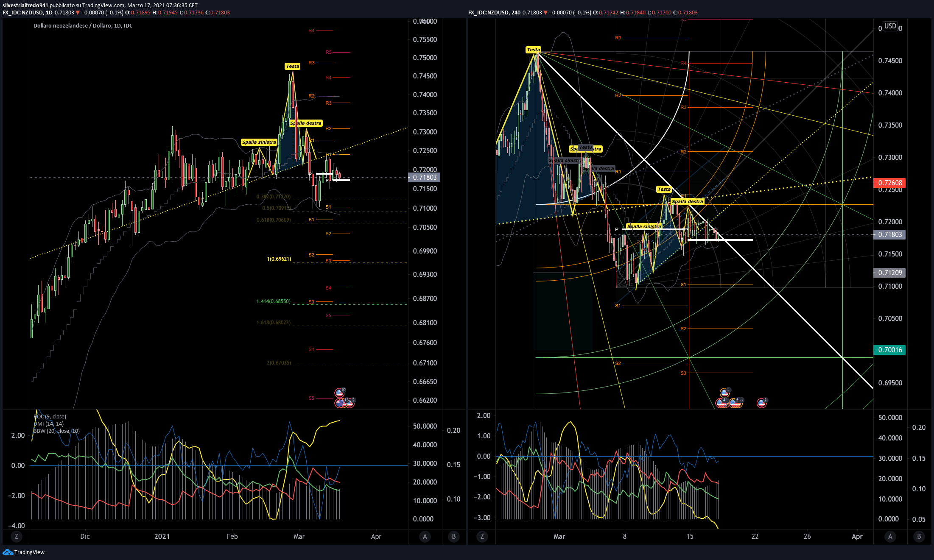Select the Spalla destra label on the daily chart

(306, 123)
